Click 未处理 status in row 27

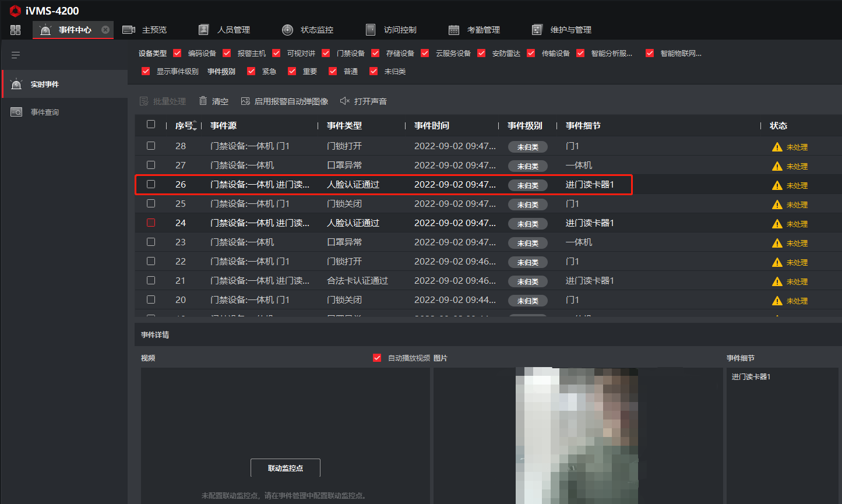797,166
